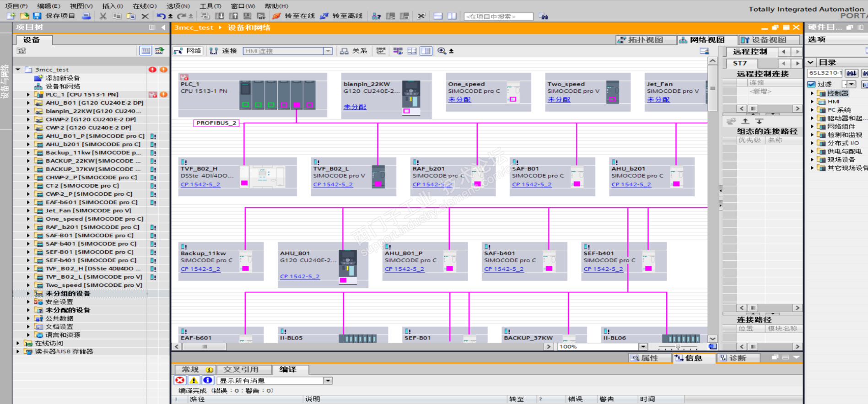Switch to the 拓扑视图 topology view tab

[645, 40]
